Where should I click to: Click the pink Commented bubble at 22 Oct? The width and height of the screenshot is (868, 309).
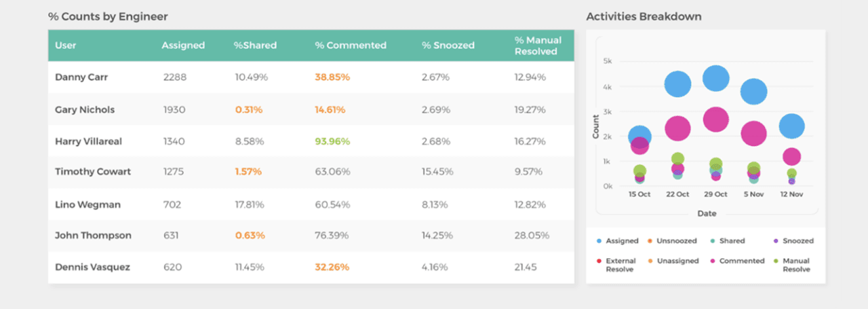[x=677, y=127]
